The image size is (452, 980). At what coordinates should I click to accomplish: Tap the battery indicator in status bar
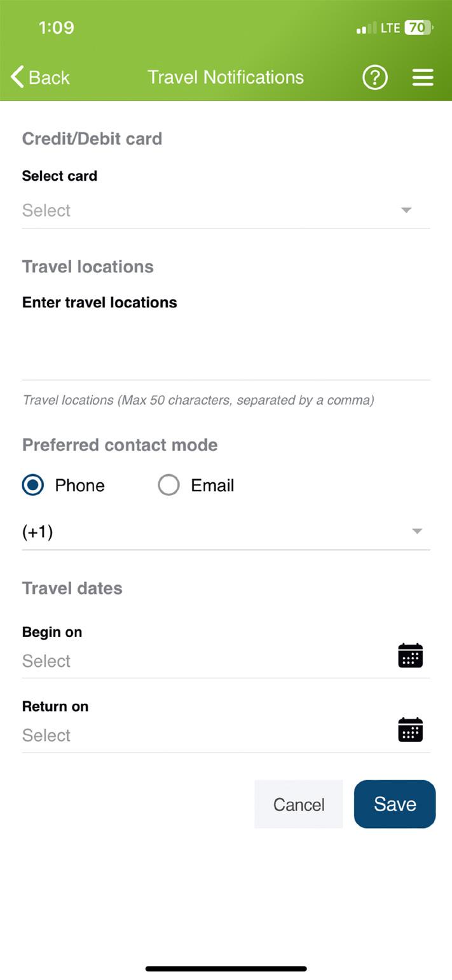coord(418,27)
